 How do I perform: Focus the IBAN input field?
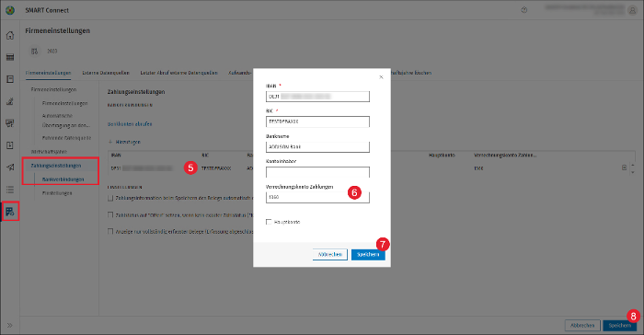coord(317,97)
